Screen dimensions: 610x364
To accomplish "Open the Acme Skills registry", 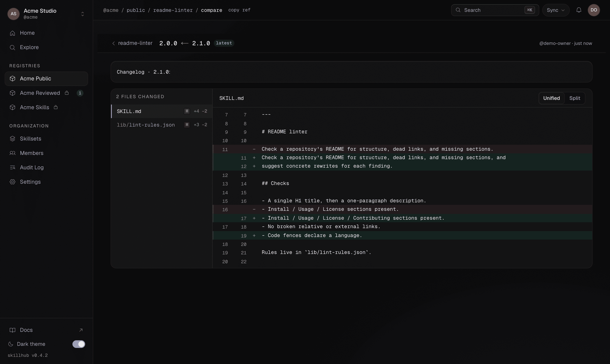I will 46,108.
